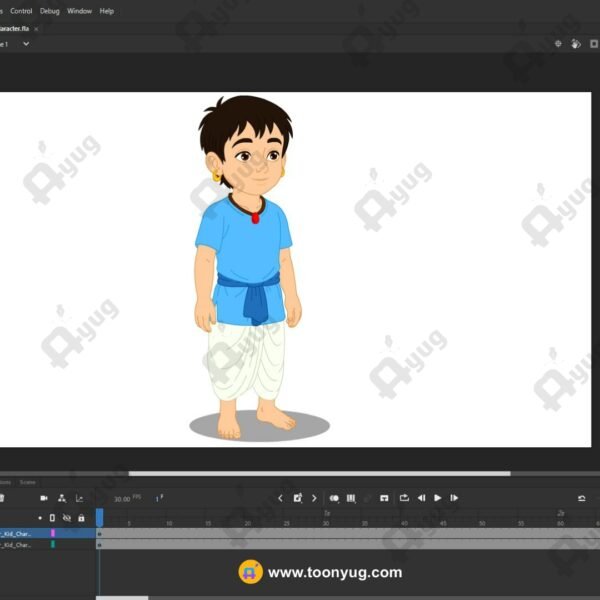Screen dimensions: 600x600
Task: Toggle hide all layers eye icon
Action: [x=67, y=518]
